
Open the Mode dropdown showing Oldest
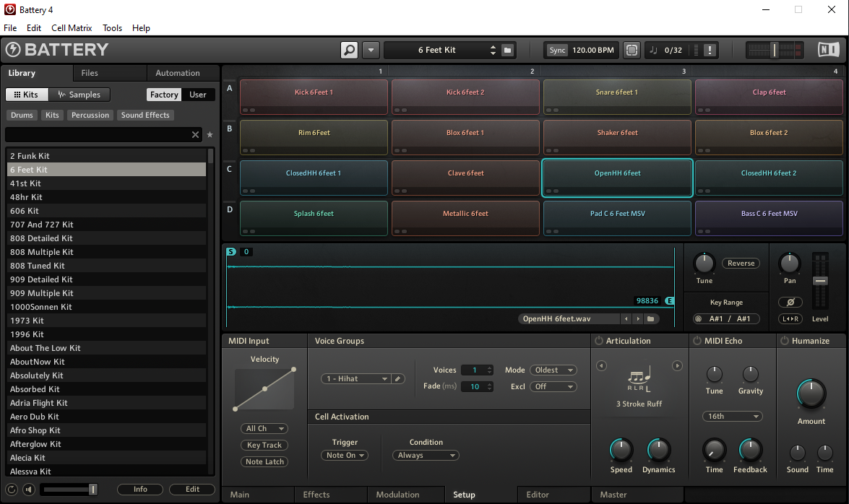(x=553, y=370)
